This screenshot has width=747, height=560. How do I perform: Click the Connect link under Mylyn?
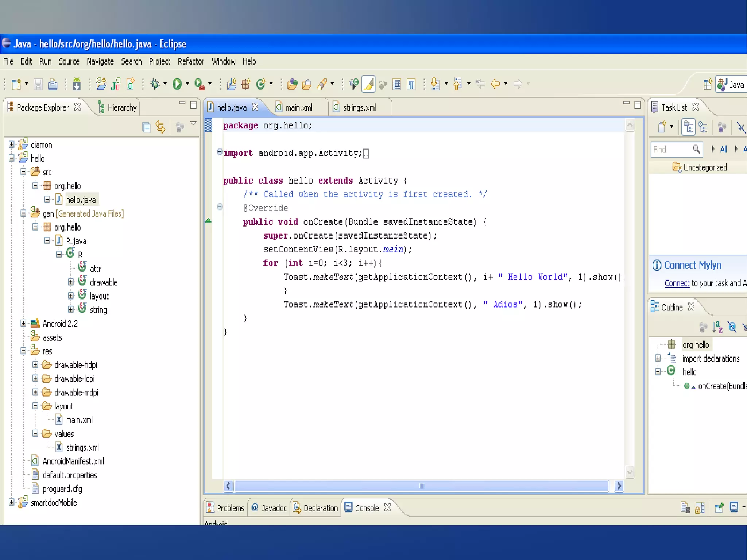pyautogui.click(x=677, y=283)
